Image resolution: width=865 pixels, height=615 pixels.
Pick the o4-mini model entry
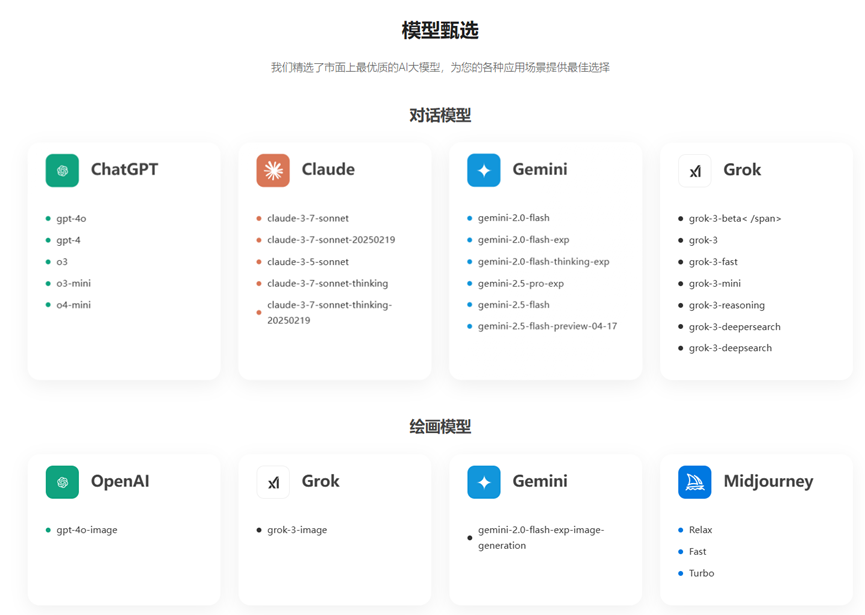(73, 304)
